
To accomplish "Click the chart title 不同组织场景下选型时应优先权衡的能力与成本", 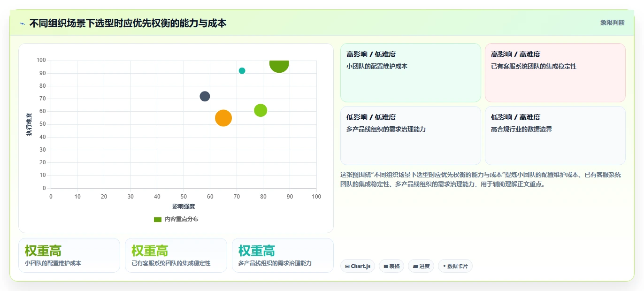I will 128,23.
